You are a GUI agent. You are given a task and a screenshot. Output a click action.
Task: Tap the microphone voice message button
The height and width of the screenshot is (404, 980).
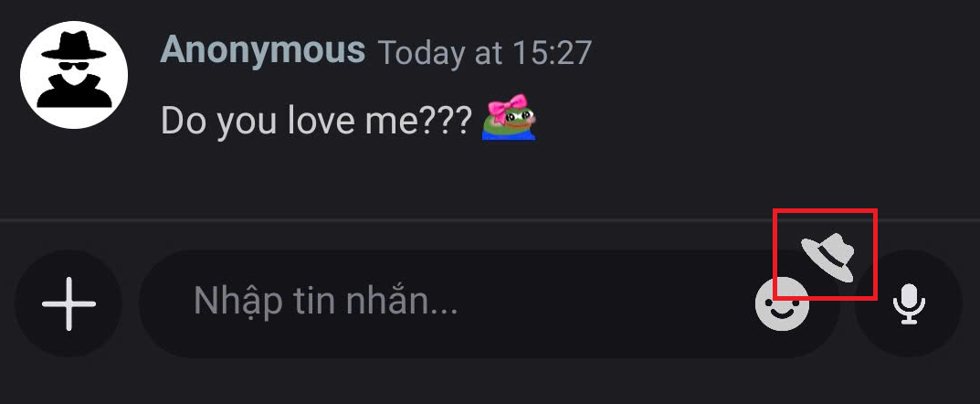(908, 303)
